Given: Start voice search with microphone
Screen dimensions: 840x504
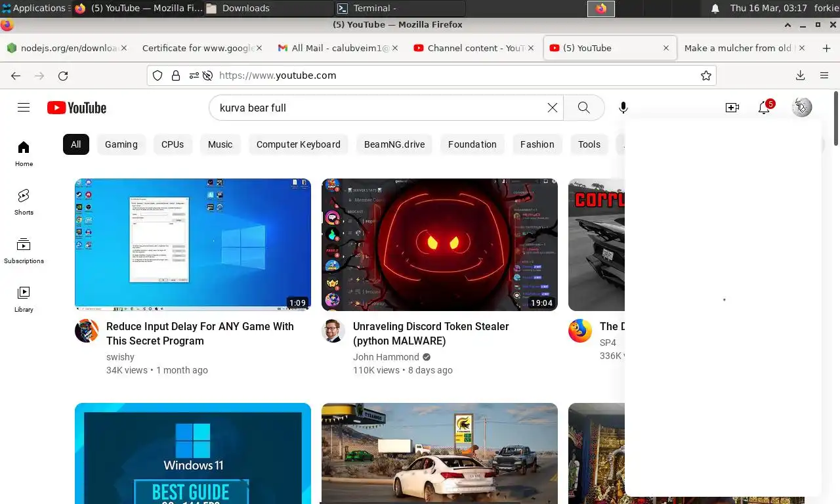Looking at the screenshot, I should [623, 108].
